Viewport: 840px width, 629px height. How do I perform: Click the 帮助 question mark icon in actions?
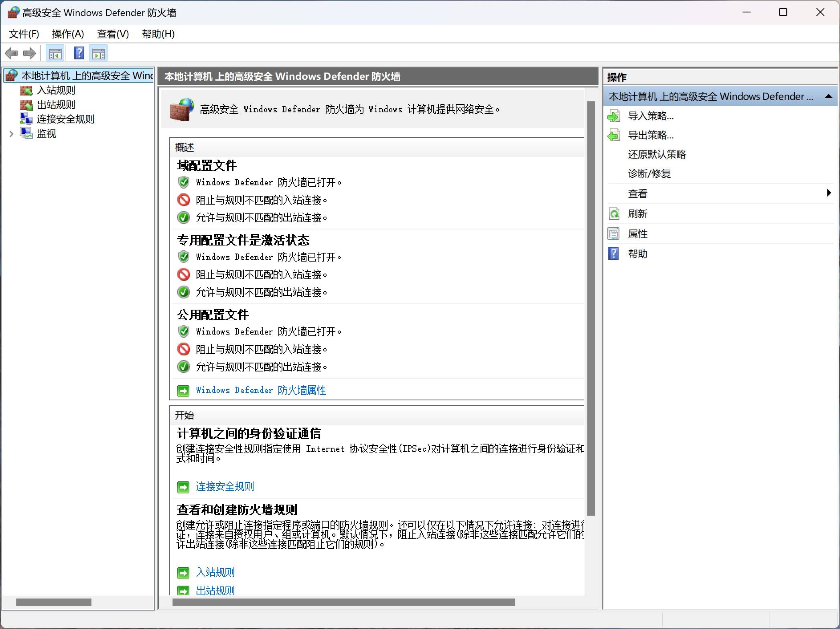[614, 254]
